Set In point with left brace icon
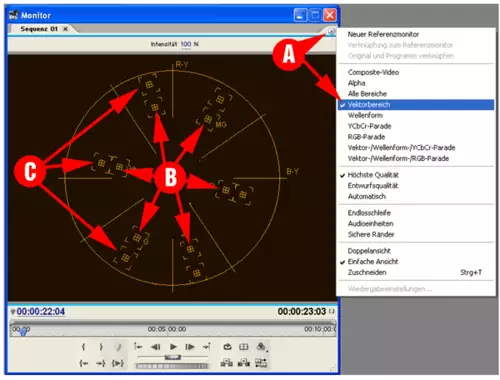The width and height of the screenshot is (500, 380). click(x=83, y=347)
